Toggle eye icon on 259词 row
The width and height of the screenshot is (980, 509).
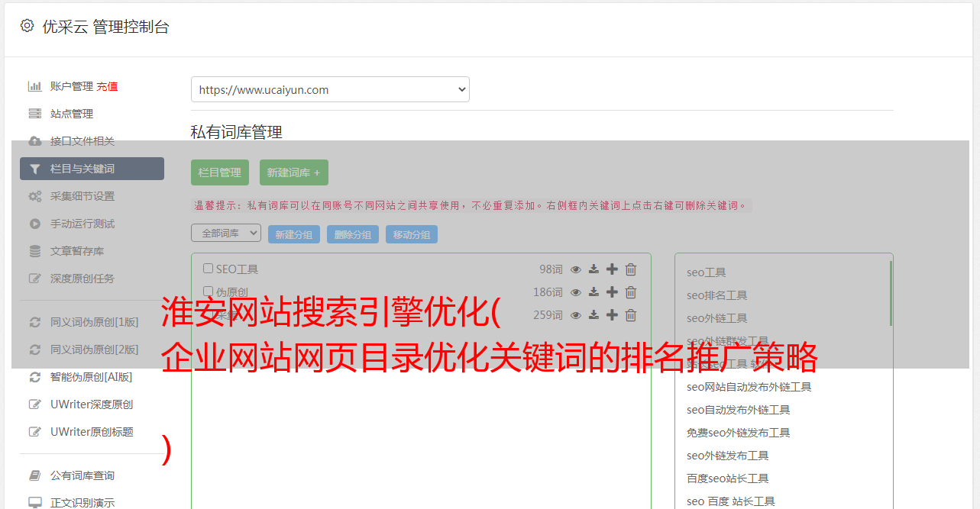(x=576, y=315)
